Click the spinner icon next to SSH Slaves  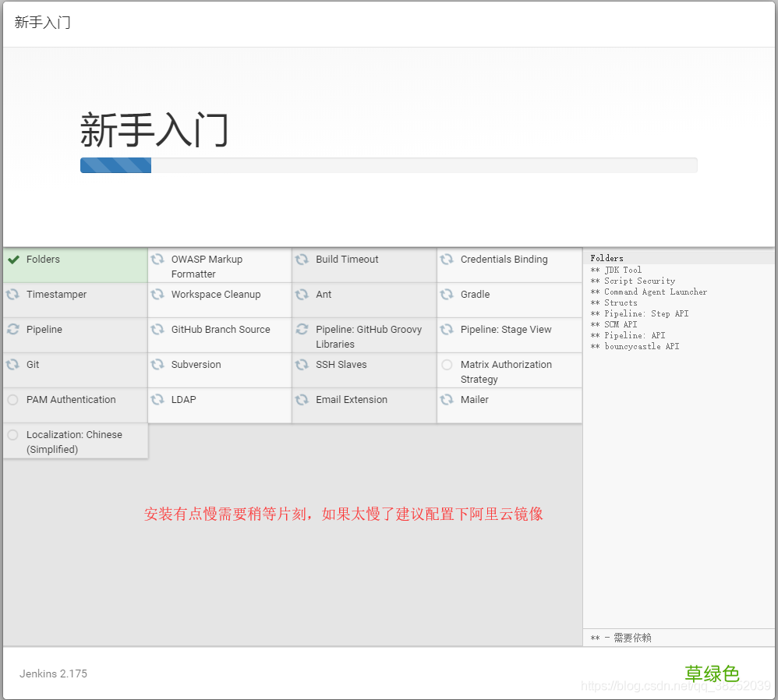(302, 364)
